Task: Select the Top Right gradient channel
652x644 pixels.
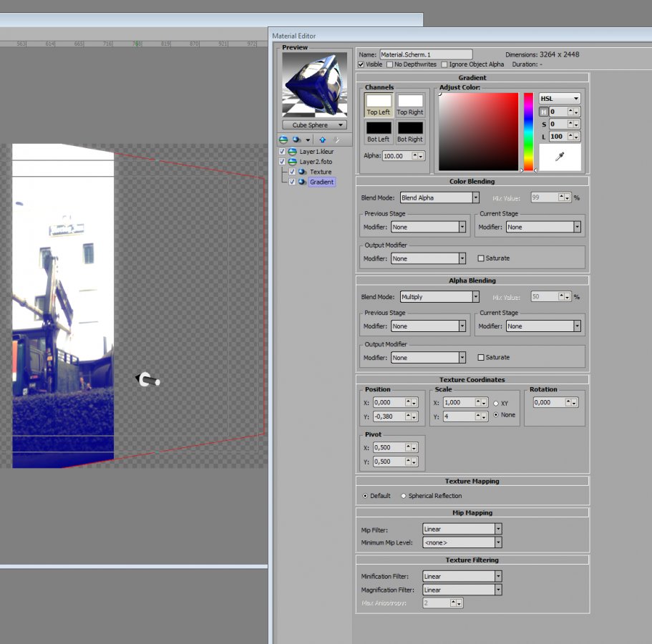Action: (x=410, y=104)
